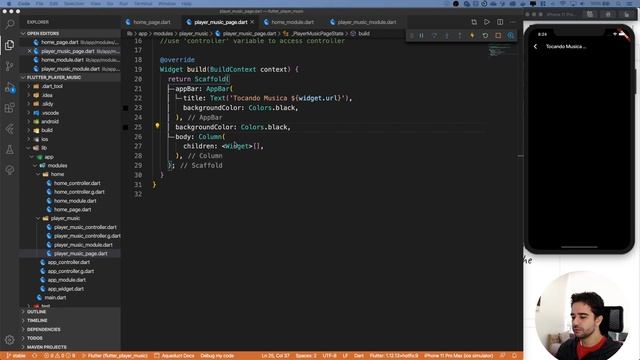The width and height of the screenshot is (640, 360).
Task: Select the Dart language mode in status bar
Action: 359,356
